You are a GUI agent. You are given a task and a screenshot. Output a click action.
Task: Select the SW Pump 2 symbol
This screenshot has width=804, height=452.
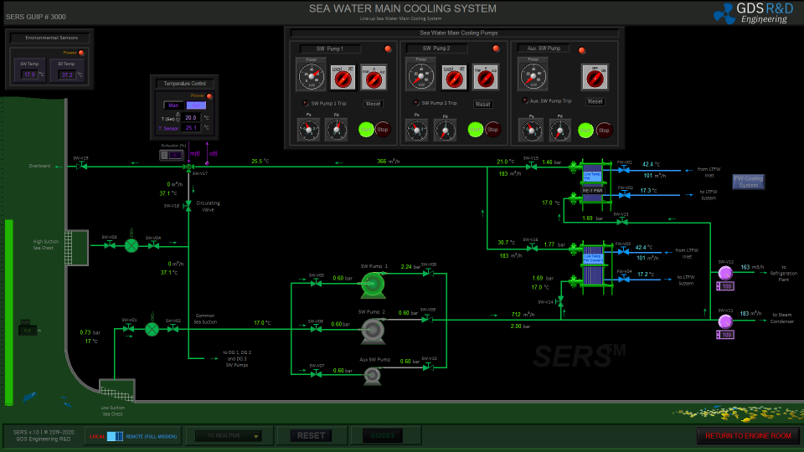coord(373,331)
